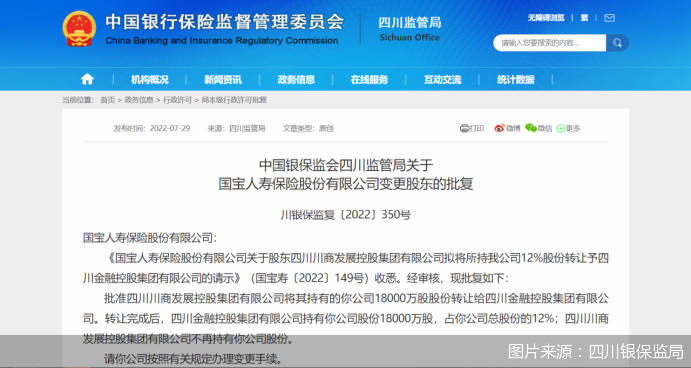Screen dimensions: 691x368
Task: Open the 机构概况 menu
Action: (150, 80)
